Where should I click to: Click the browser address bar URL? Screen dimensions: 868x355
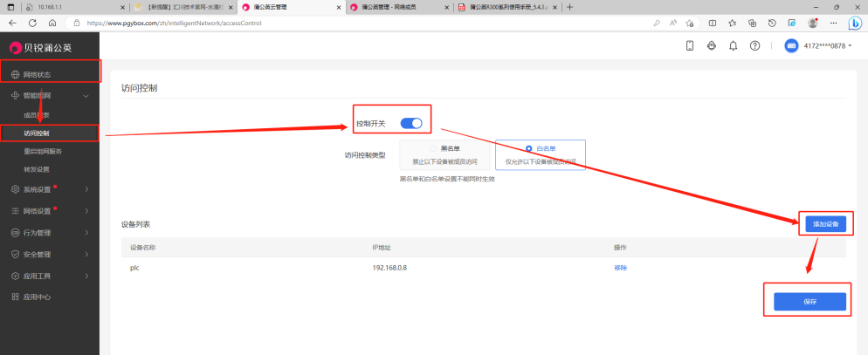tap(175, 24)
